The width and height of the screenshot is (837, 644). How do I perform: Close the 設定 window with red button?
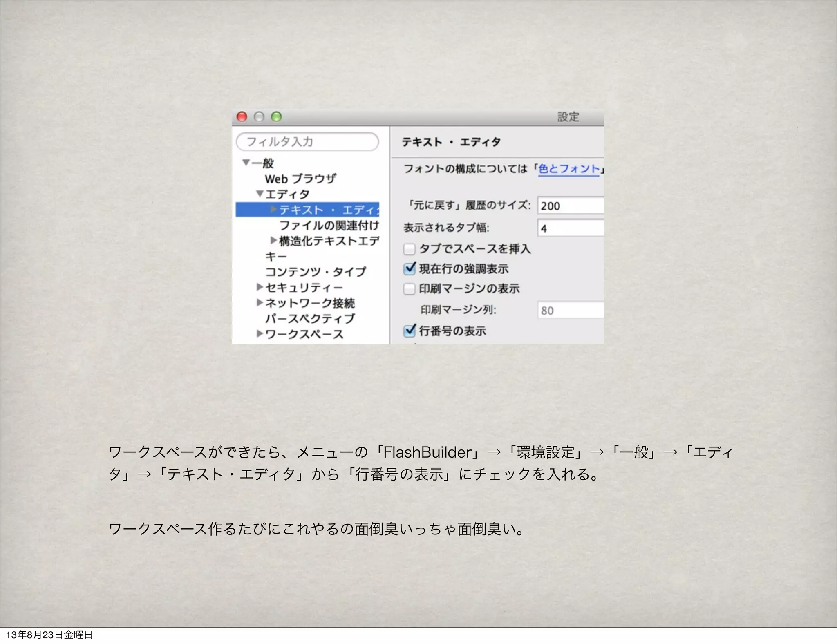click(242, 117)
